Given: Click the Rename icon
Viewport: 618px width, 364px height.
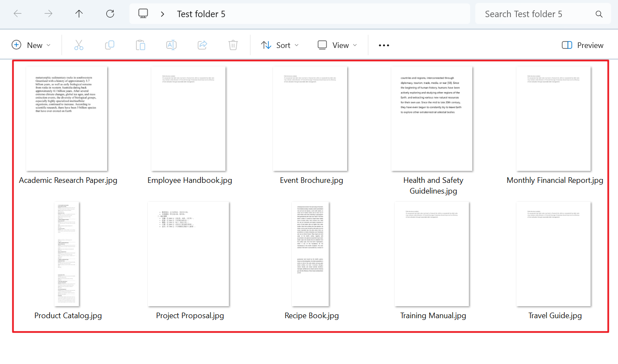Looking at the screenshot, I should click(171, 45).
